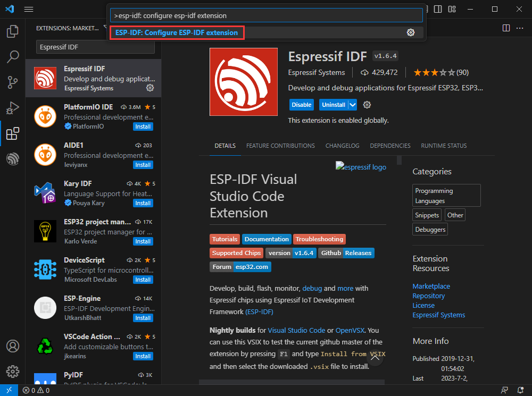
Task: Open the Repository resource link
Action: pyautogui.click(x=428, y=296)
